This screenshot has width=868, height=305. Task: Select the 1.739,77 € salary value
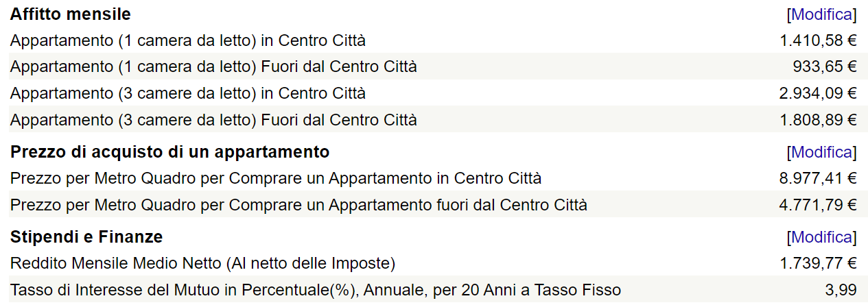(x=818, y=263)
